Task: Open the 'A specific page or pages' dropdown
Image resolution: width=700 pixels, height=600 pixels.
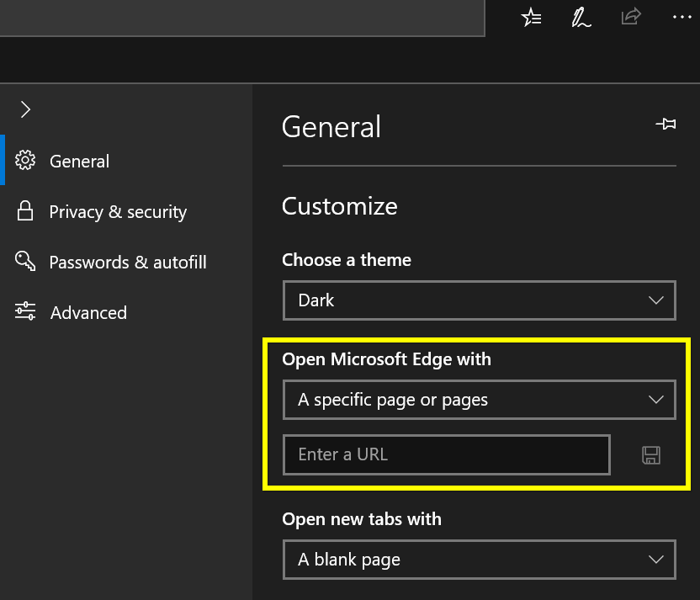Action: point(479,400)
